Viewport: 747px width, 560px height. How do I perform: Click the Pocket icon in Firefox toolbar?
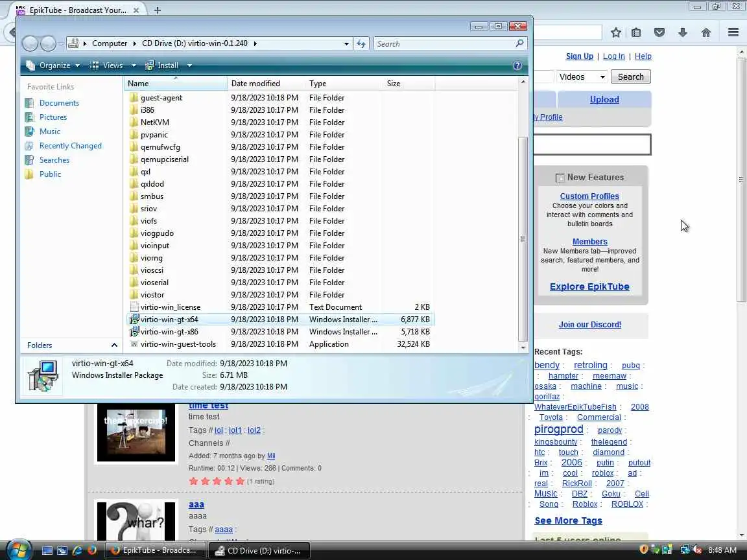659,32
